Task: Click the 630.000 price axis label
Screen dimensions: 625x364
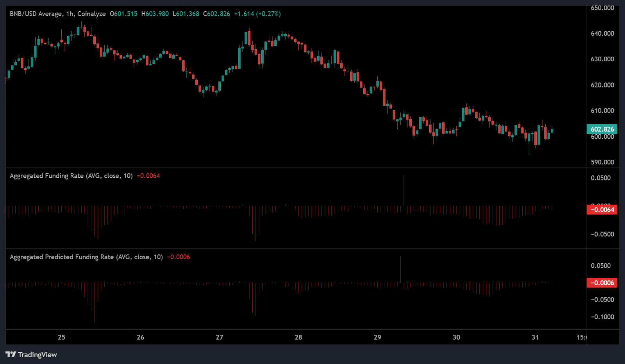Action: click(x=602, y=59)
